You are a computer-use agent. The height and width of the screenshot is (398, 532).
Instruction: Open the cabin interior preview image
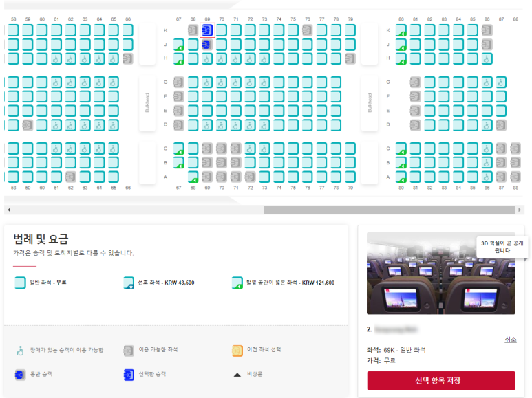[441, 274]
